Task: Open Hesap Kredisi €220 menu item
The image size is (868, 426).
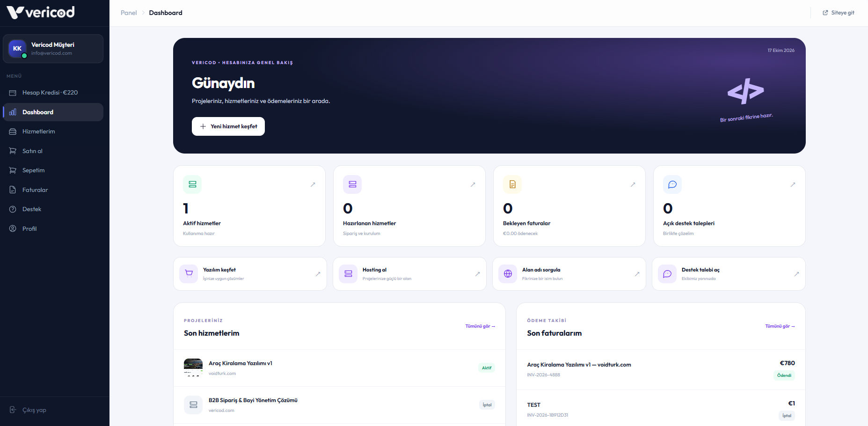Action: point(53,93)
